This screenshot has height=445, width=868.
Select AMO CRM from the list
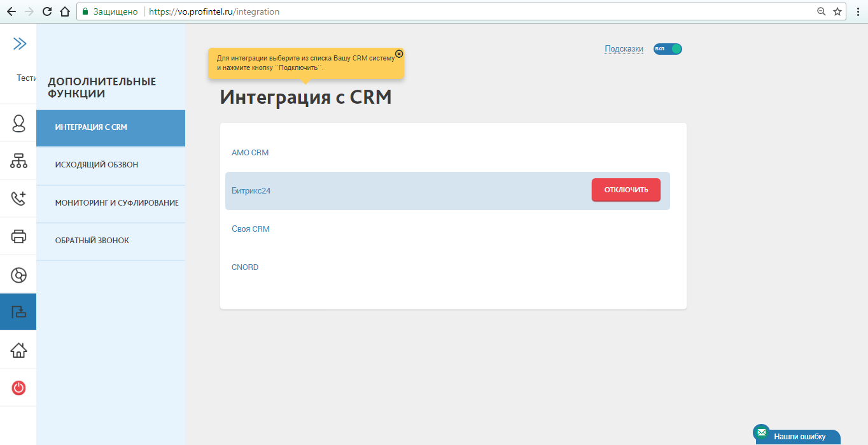pyautogui.click(x=250, y=153)
